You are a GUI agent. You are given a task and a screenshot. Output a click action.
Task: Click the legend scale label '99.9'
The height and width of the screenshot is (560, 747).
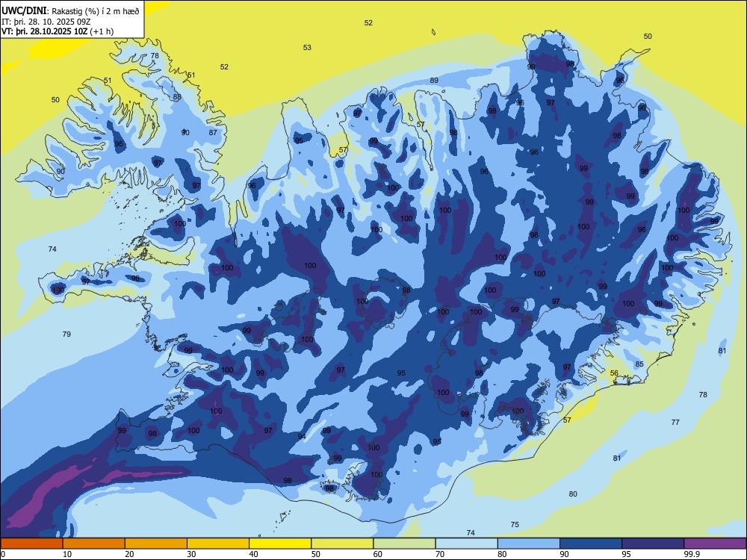tap(691, 554)
